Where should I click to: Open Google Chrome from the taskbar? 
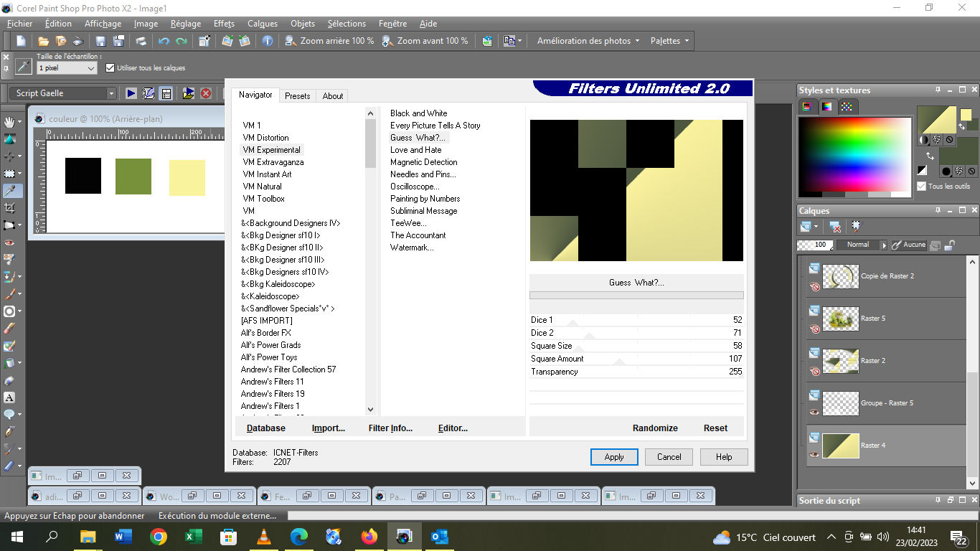coord(159,537)
